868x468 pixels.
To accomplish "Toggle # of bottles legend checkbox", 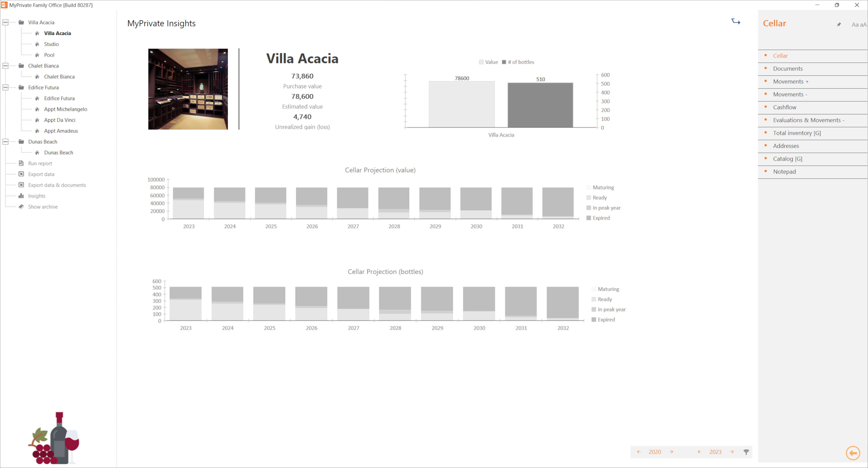I will 503,62.
